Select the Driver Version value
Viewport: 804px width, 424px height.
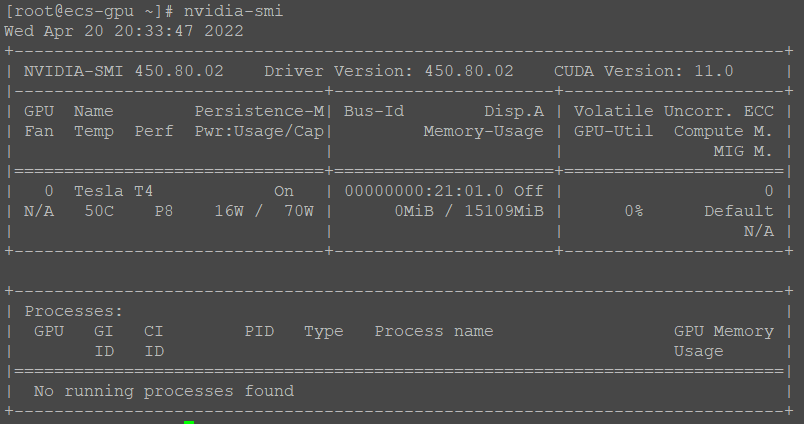[469, 71]
